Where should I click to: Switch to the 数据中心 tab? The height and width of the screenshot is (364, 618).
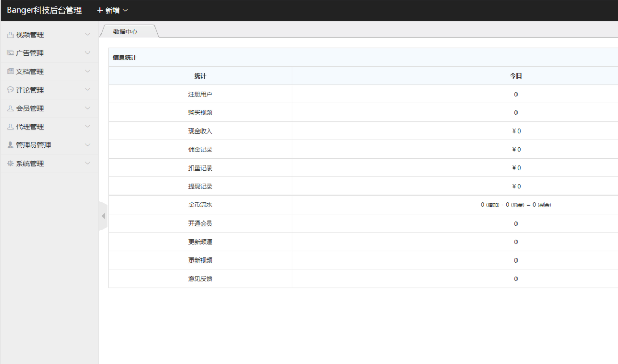coord(125,32)
